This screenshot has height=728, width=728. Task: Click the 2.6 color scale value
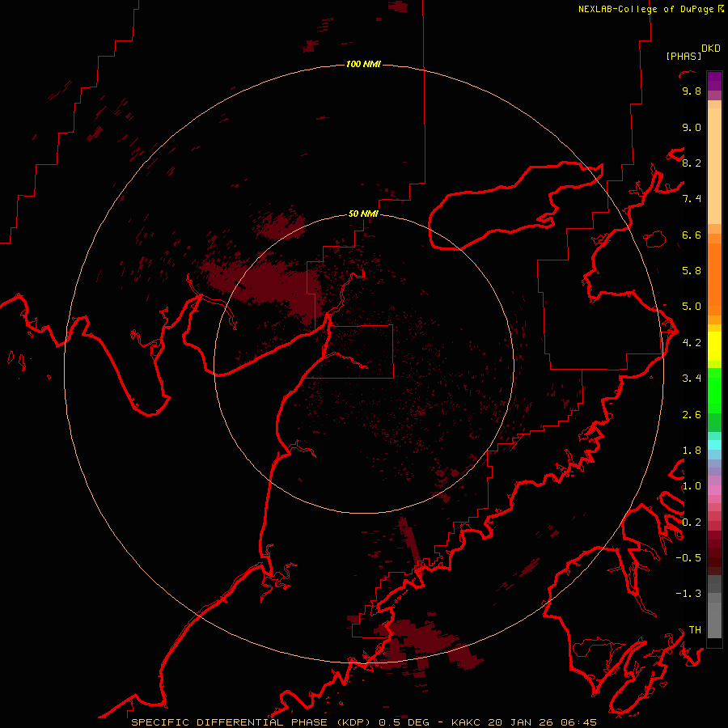tap(692, 415)
